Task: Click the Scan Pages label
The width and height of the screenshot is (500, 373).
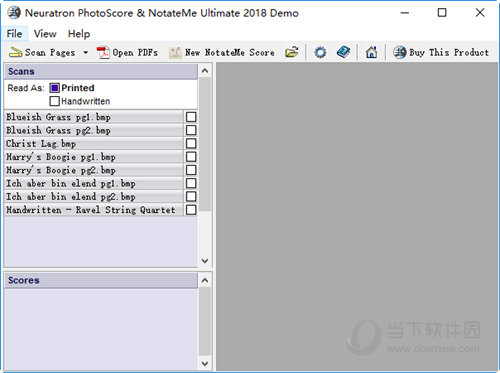Action: (x=50, y=53)
